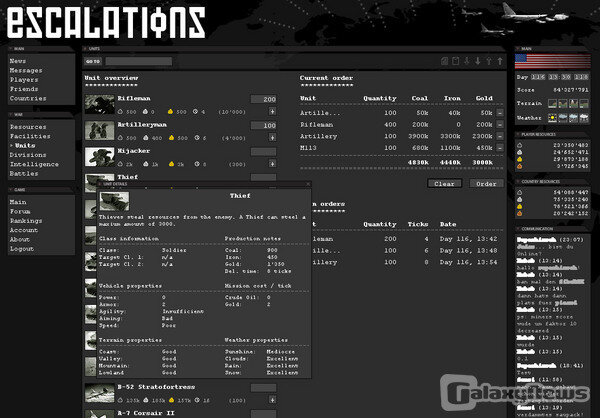Select the snow weather icon
The height and width of the screenshot is (418, 600).
[x=584, y=118]
